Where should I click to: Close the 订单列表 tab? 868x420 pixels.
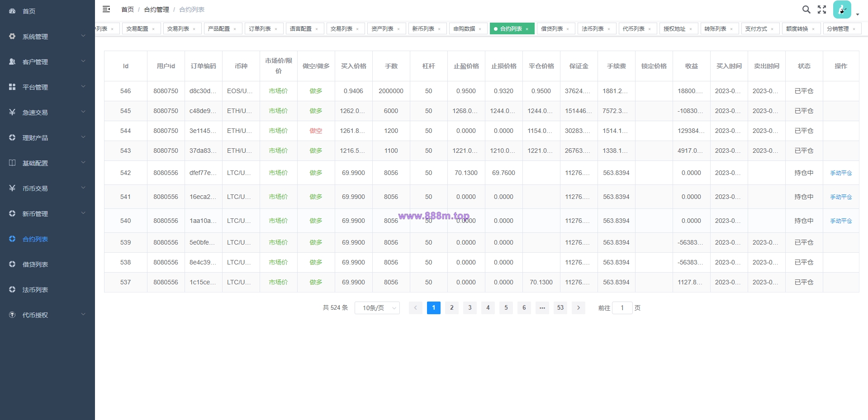(276, 29)
